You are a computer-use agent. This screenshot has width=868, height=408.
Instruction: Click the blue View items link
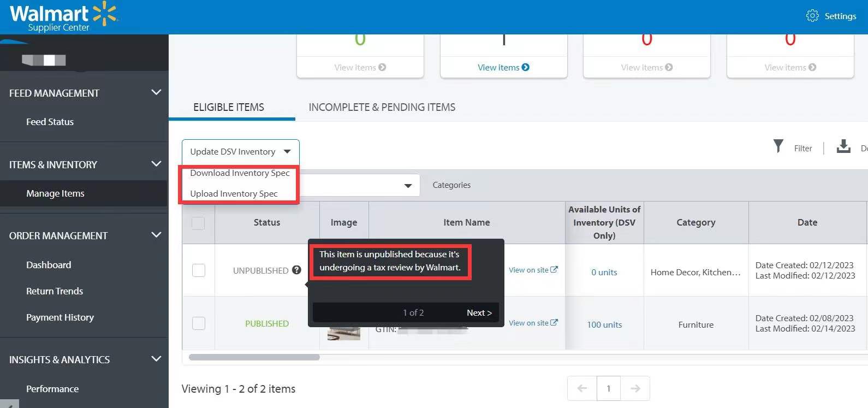503,67
